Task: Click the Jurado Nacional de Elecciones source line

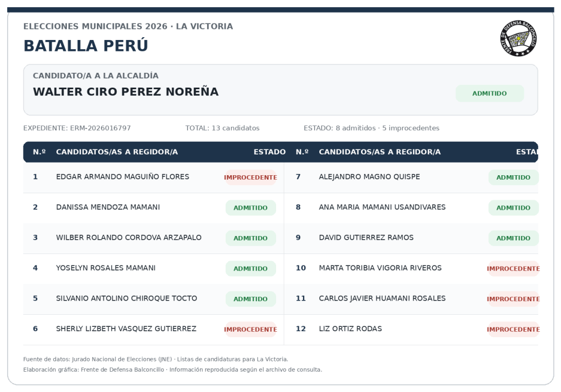Action: [156, 359]
